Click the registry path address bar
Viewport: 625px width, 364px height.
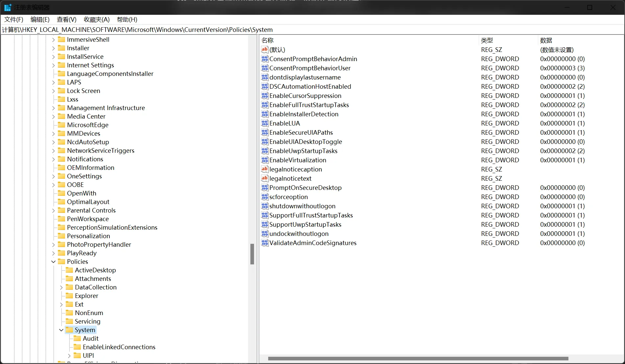[x=312, y=30]
